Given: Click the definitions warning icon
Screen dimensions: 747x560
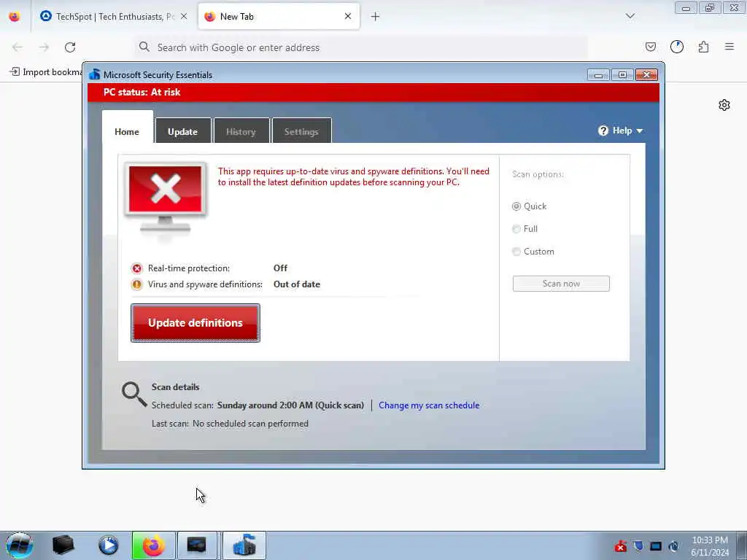Looking at the screenshot, I should point(136,284).
